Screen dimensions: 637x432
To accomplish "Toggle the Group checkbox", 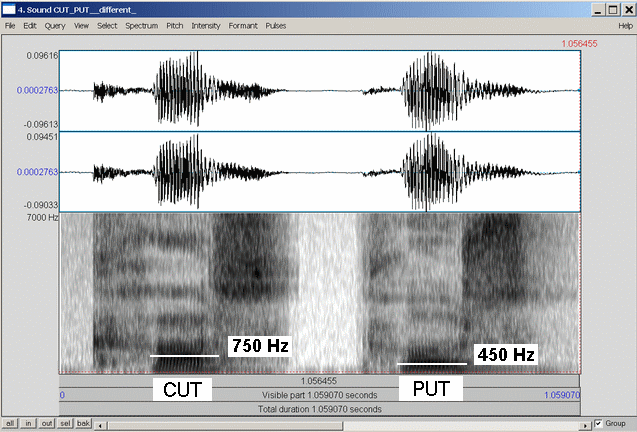I will 599,424.
